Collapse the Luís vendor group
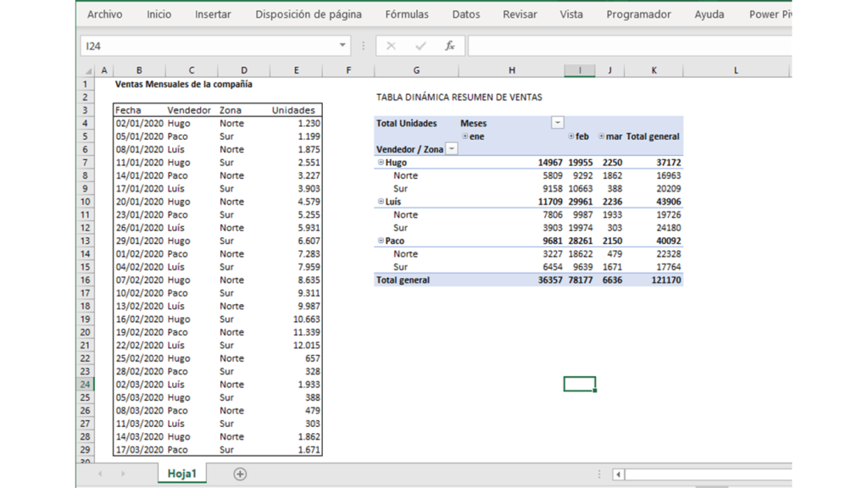868x488 pixels. click(x=381, y=201)
